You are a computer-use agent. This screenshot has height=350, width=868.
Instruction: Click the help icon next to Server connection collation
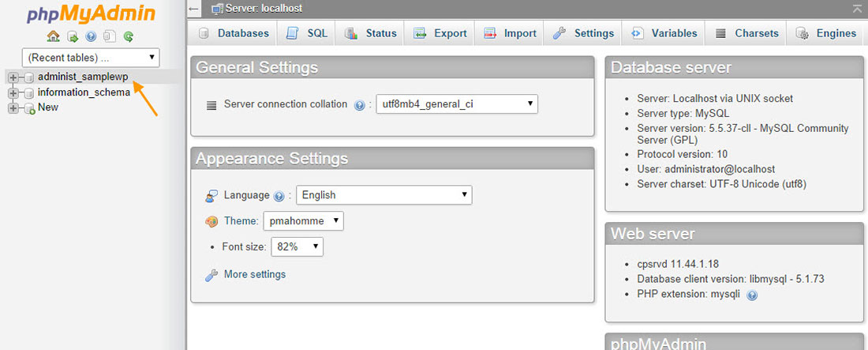(359, 105)
